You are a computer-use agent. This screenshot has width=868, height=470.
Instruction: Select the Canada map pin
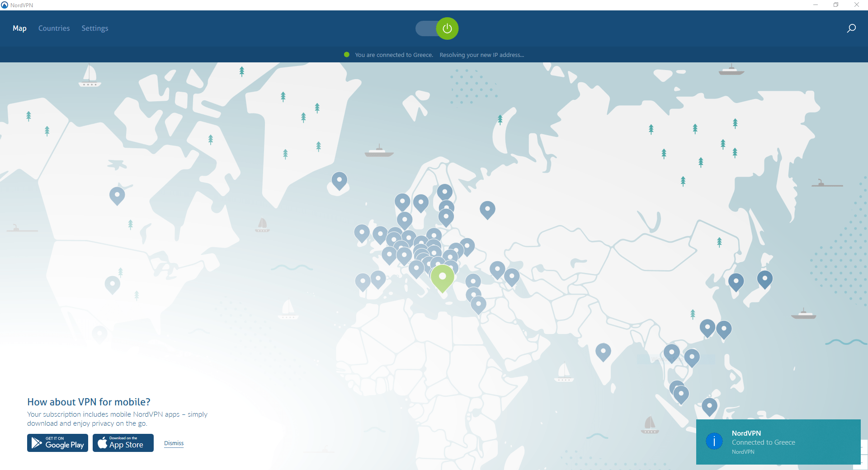pyautogui.click(x=117, y=195)
